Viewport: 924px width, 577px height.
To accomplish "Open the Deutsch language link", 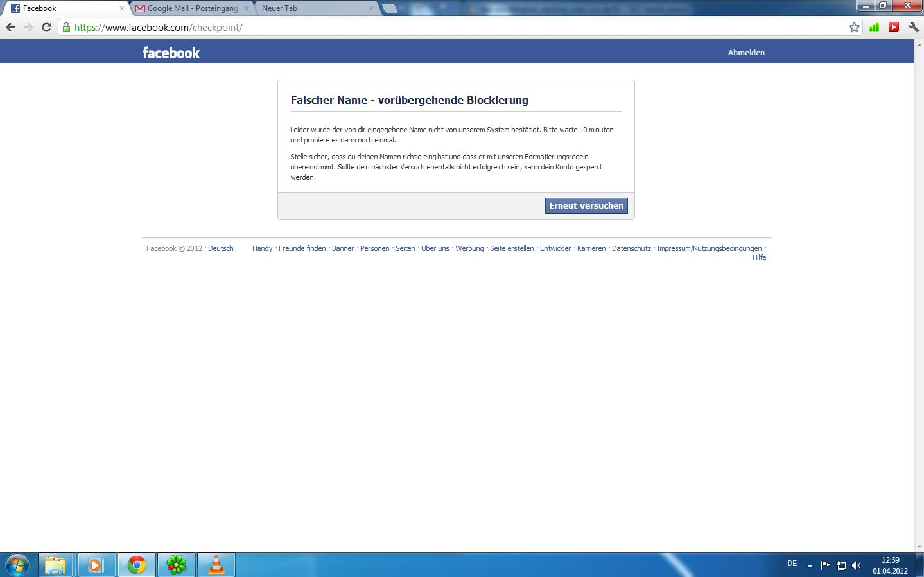I will pyautogui.click(x=221, y=248).
